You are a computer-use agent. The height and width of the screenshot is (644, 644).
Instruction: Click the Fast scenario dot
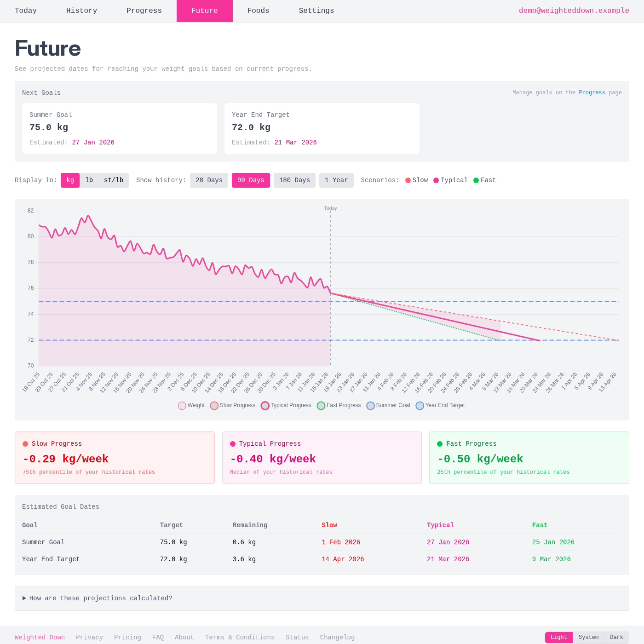click(477, 180)
